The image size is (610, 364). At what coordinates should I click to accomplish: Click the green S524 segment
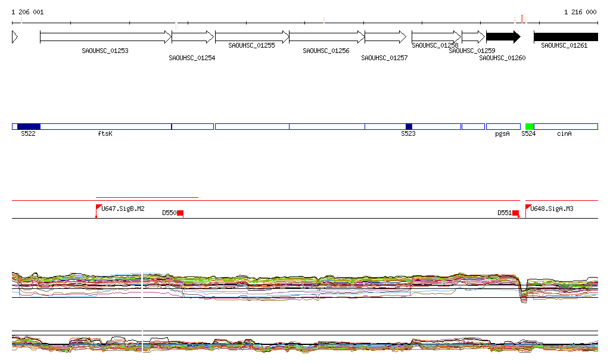click(530, 126)
